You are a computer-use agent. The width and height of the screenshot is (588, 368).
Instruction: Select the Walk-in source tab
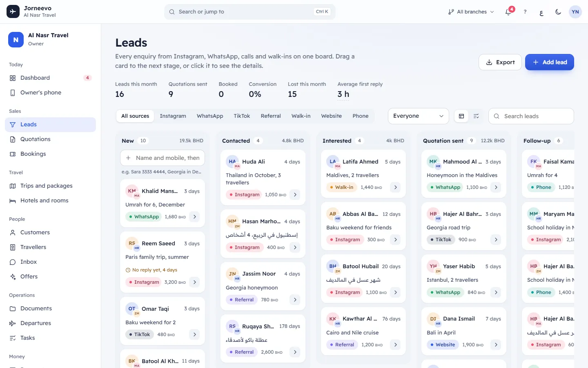[x=301, y=116]
